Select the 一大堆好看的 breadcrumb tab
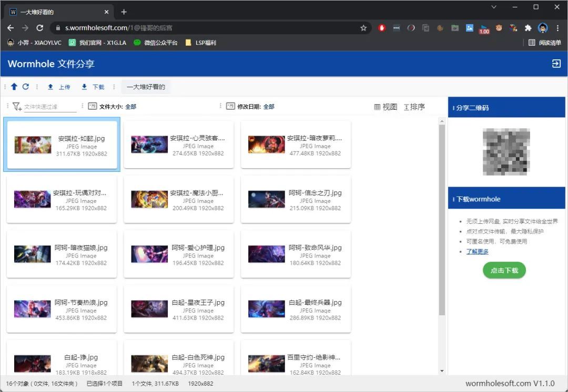This screenshot has height=392, width=568. (146, 87)
